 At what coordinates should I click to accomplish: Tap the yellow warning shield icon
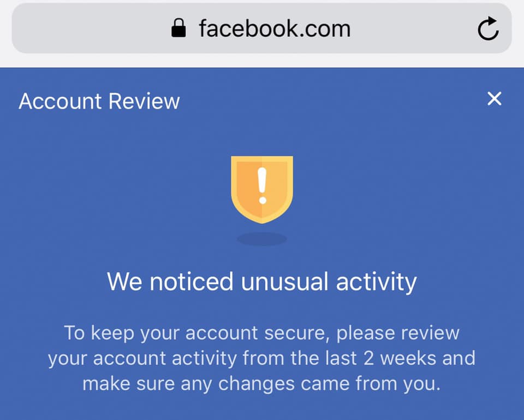click(x=262, y=189)
